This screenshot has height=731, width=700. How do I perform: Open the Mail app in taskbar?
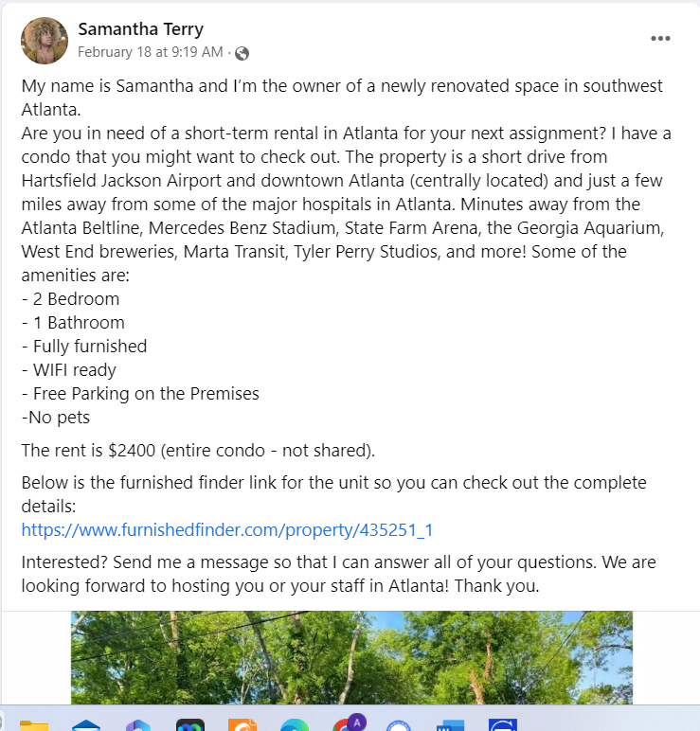(86, 725)
